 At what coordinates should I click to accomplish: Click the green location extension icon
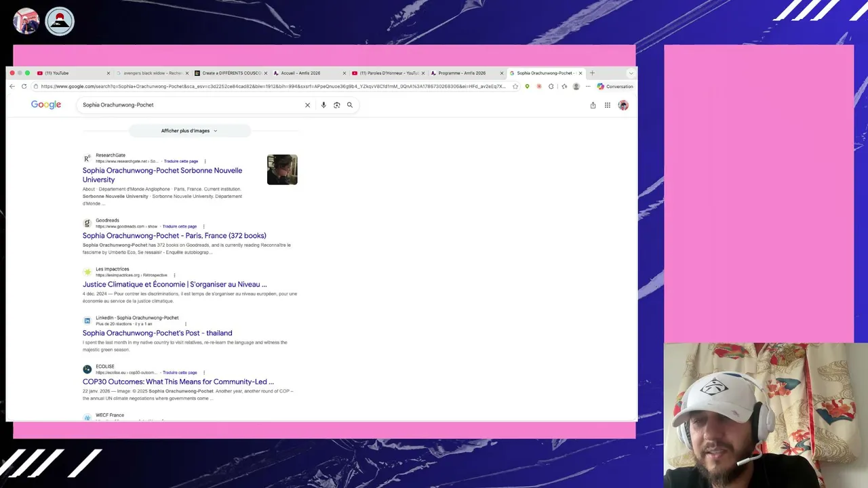(x=527, y=86)
